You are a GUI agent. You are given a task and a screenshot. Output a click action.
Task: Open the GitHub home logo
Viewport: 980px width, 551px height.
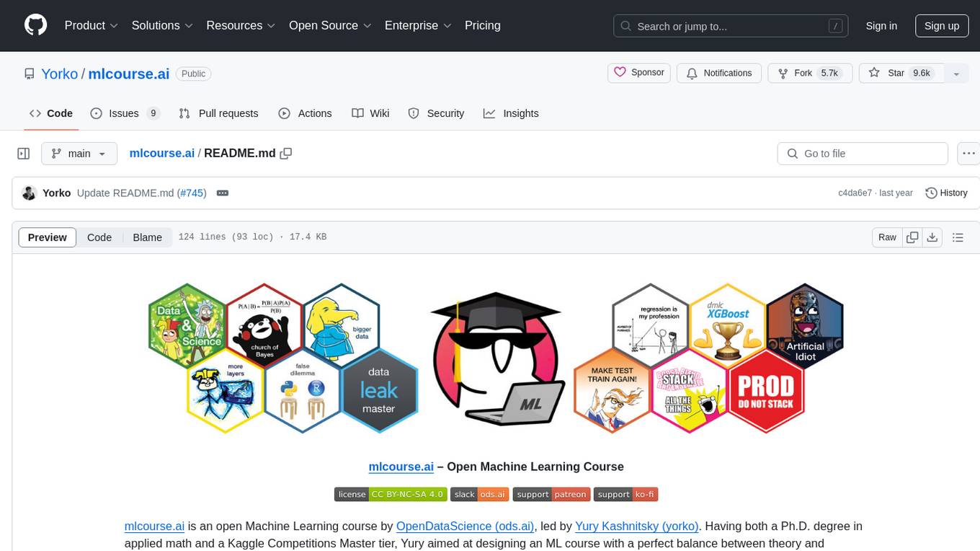[35, 25]
